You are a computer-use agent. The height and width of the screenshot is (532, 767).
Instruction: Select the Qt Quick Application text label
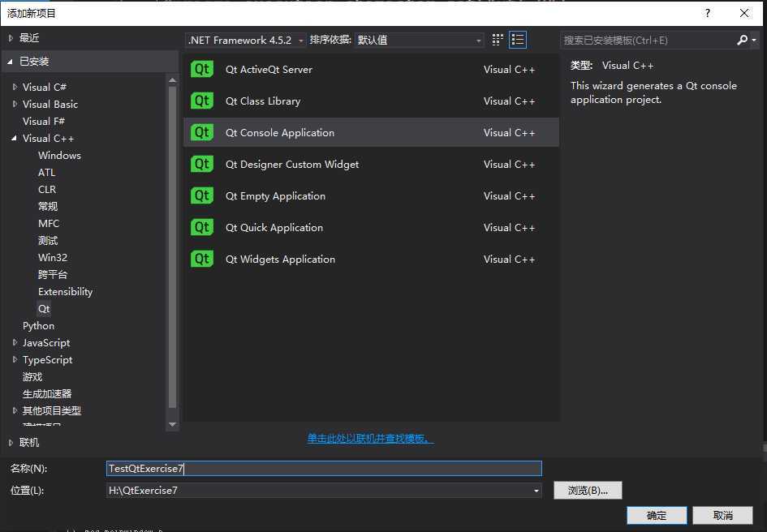pyautogui.click(x=274, y=227)
